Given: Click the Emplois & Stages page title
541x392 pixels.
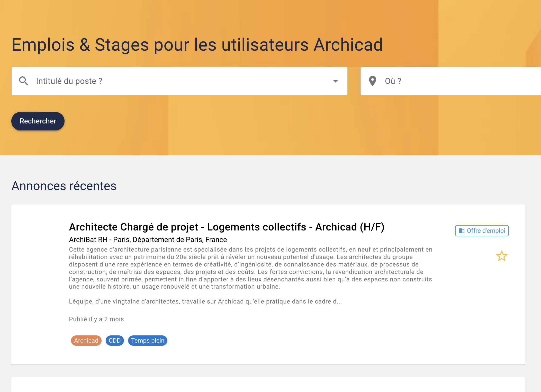Looking at the screenshot, I should tap(197, 45).
